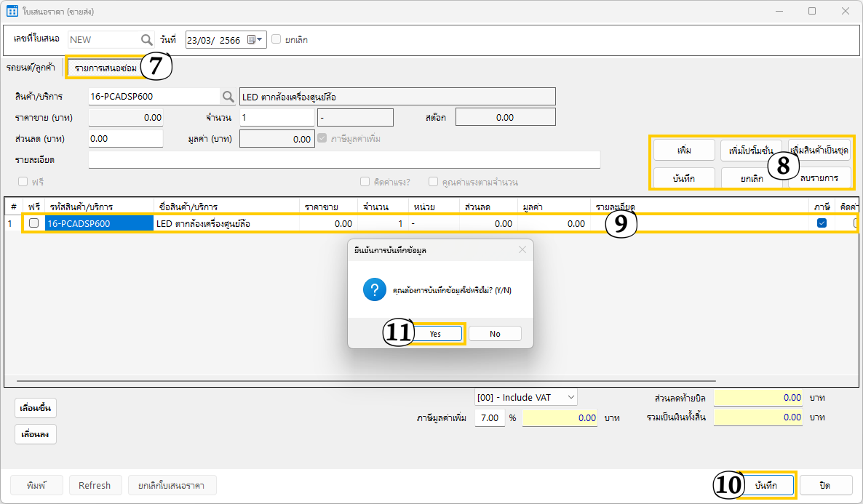Click the เลื่อนขึ้น move up button
This screenshot has height=504, width=863.
tap(36, 408)
